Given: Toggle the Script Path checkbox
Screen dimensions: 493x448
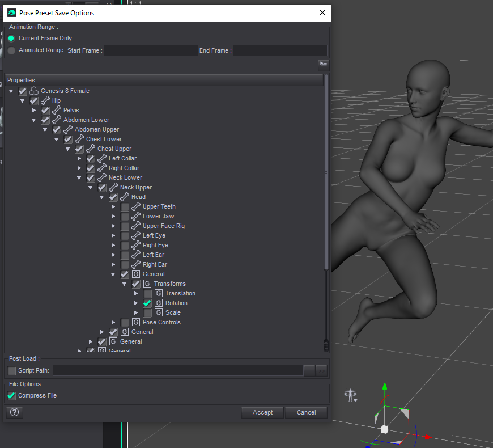Looking at the screenshot, I should tap(11, 371).
